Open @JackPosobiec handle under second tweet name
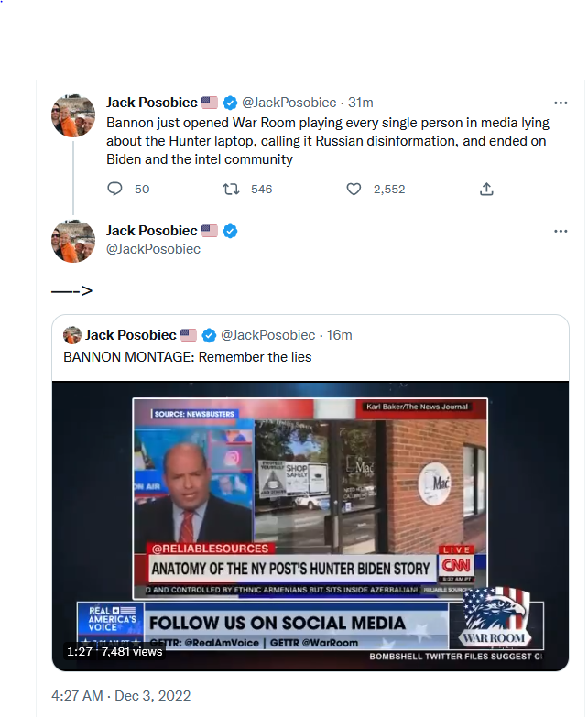The width and height of the screenshot is (588, 717). point(153,249)
